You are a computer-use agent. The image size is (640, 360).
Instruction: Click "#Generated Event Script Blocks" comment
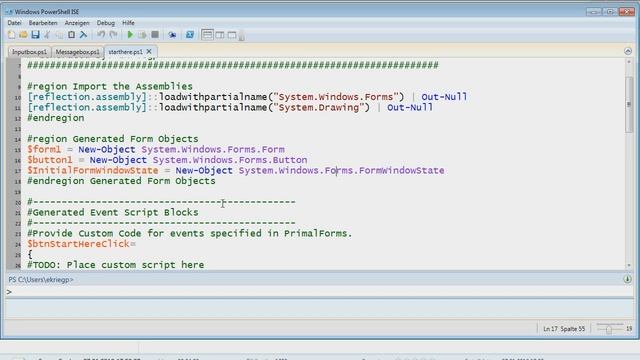click(113, 212)
